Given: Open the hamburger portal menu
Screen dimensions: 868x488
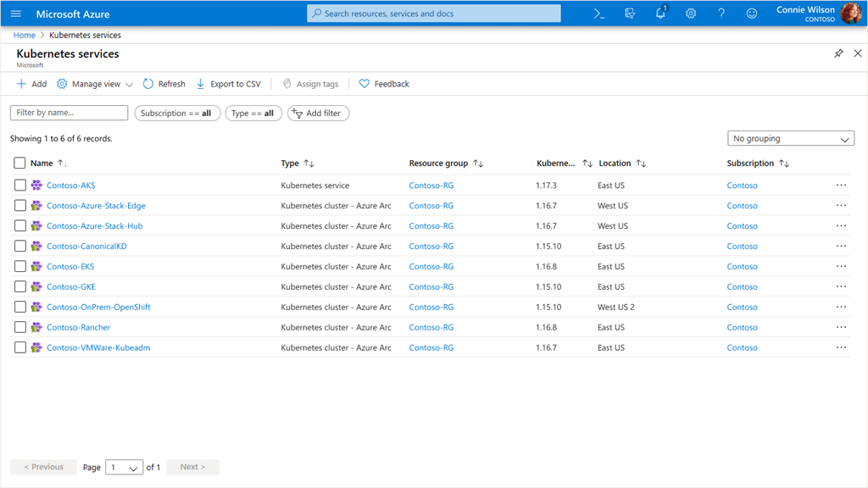Looking at the screenshot, I should 15,14.
